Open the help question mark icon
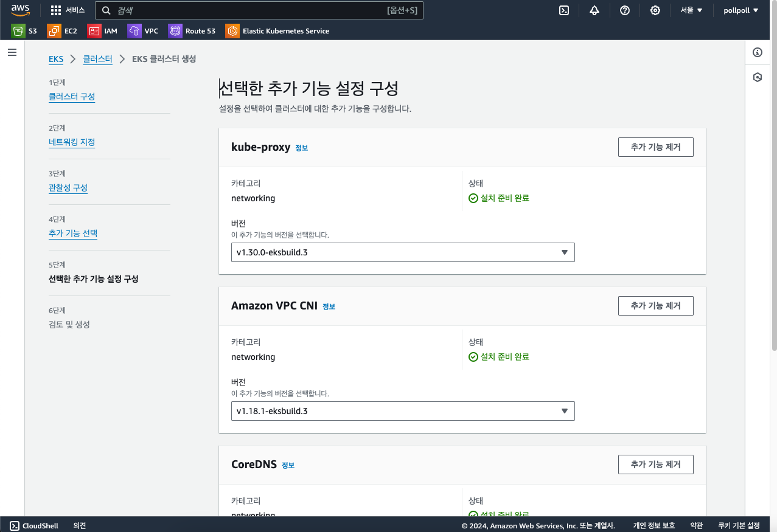 [625, 10]
